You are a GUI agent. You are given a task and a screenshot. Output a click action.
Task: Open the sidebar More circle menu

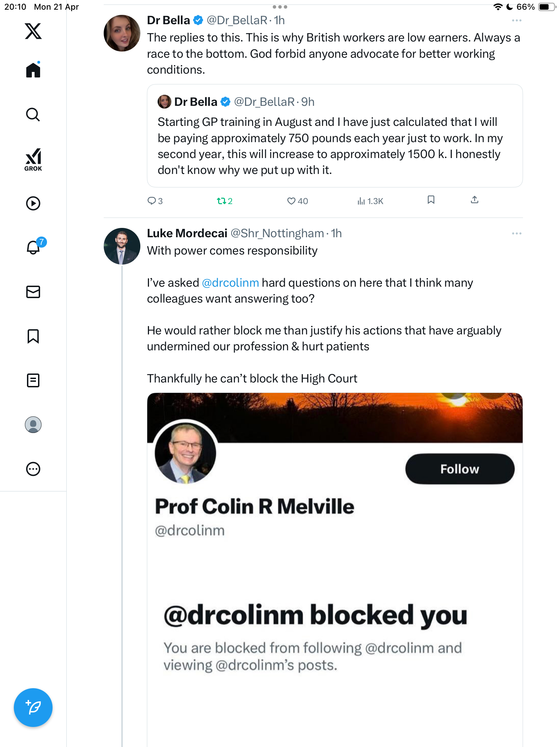coord(33,469)
